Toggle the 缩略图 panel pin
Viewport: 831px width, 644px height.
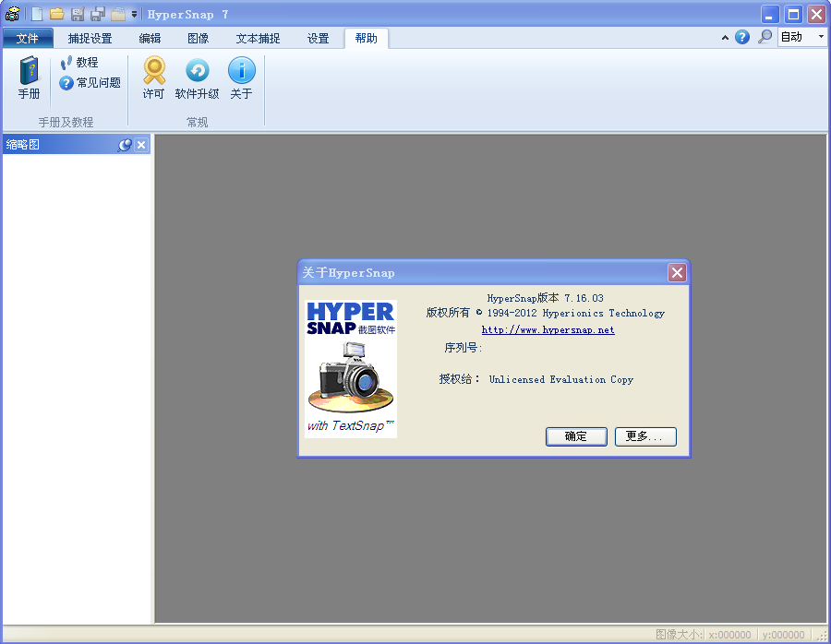click(x=125, y=145)
